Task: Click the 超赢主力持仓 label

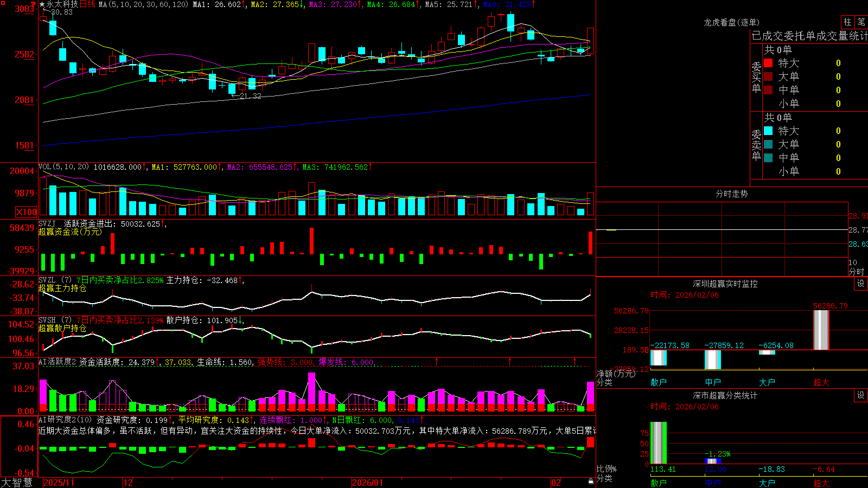Action: (x=62, y=288)
